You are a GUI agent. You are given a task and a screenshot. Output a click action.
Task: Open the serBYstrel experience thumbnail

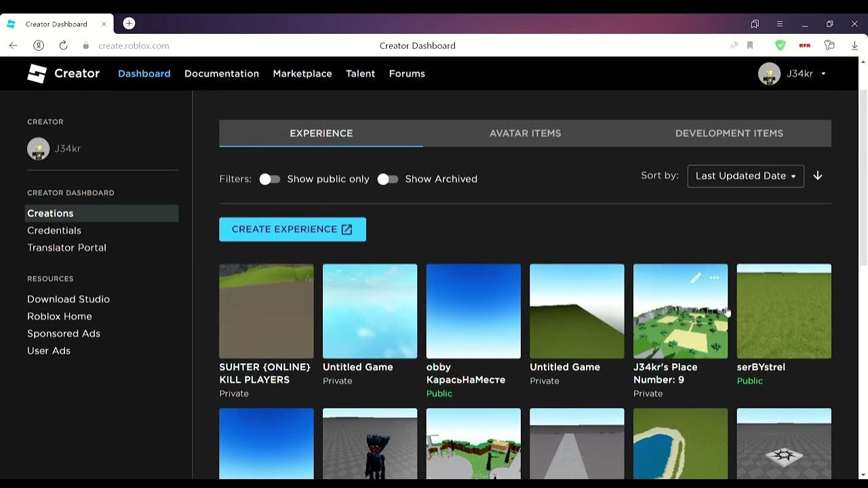pos(784,311)
